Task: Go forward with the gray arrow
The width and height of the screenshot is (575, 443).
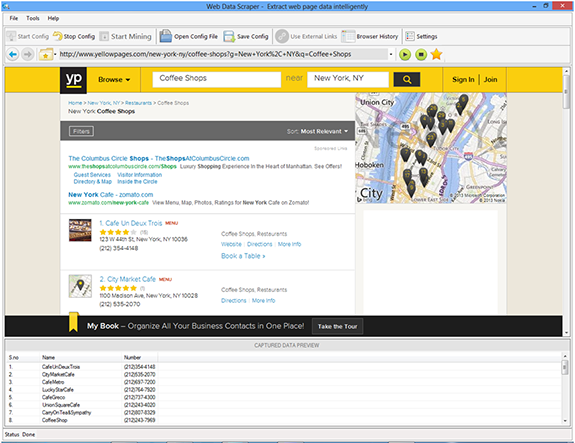Action: point(28,55)
